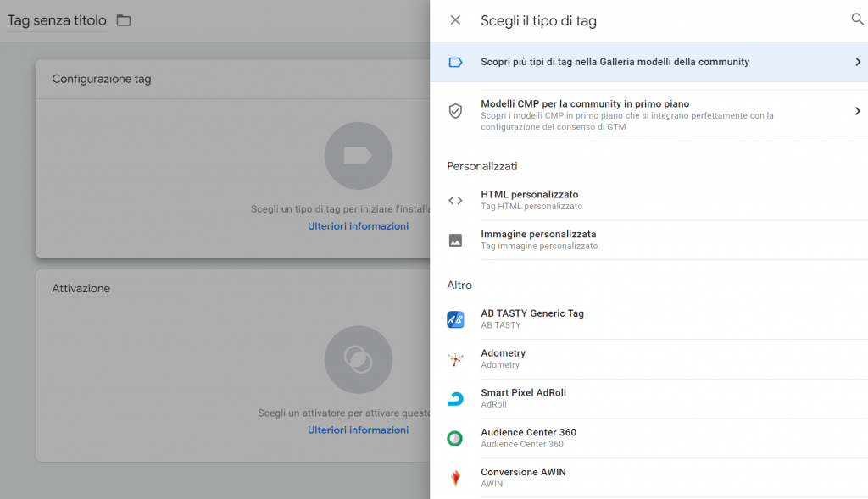Click the Personalizzati section heading
The width and height of the screenshot is (868, 499).
(482, 167)
